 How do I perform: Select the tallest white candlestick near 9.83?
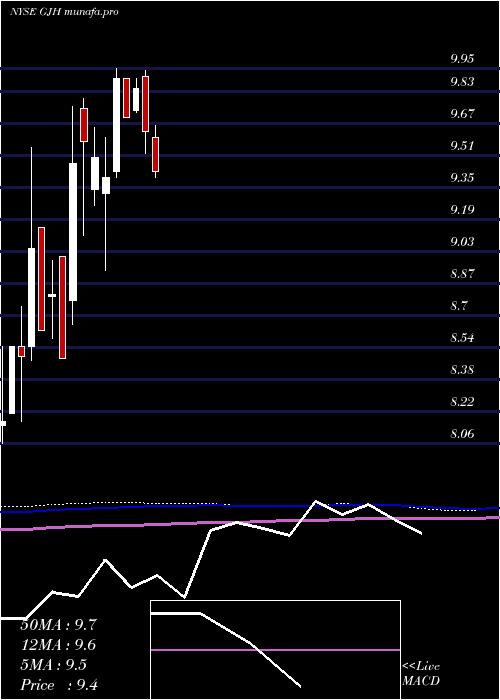117,125
